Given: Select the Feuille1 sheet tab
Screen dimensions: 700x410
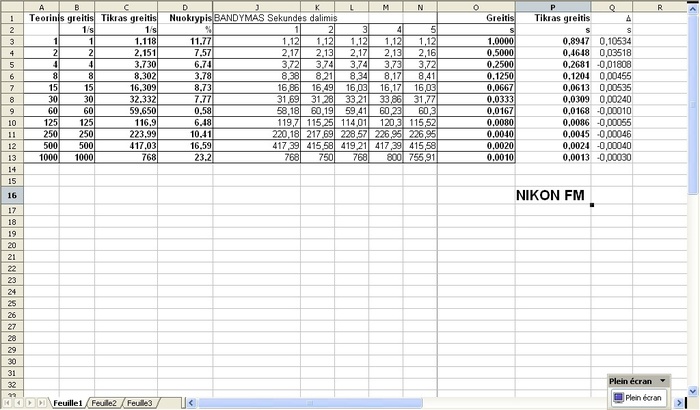Looking at the screenshot, I should tap(67, 402).
